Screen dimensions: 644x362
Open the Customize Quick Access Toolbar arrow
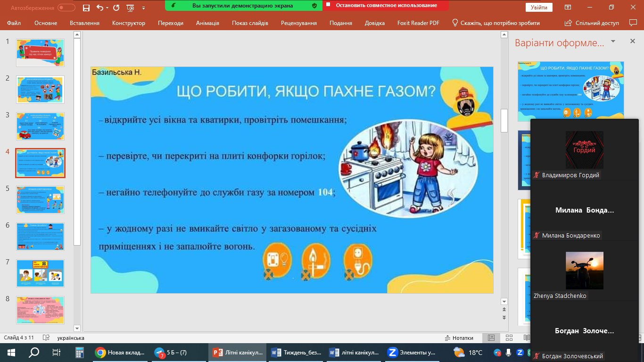coord(143,8)
